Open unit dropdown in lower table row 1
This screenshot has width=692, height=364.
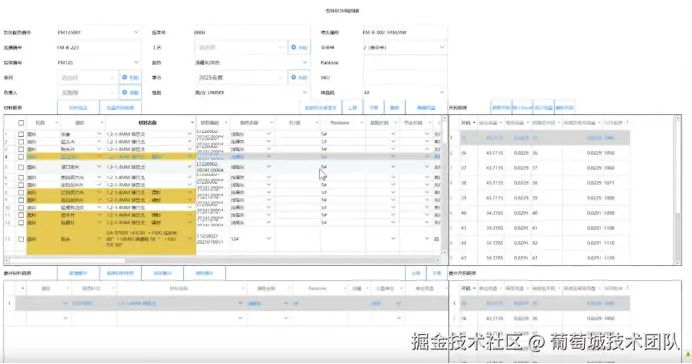tap(399, 303)
